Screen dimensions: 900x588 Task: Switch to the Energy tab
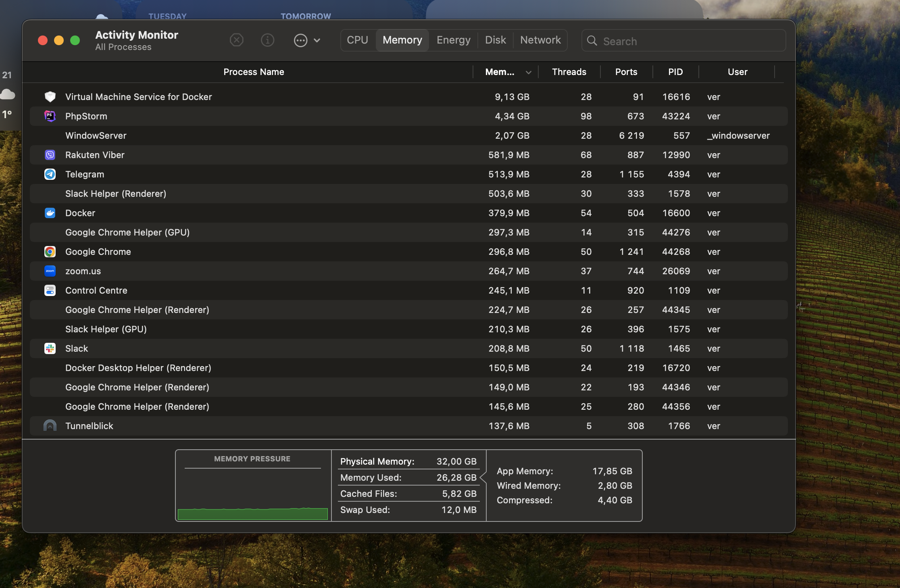pos(453,40)
